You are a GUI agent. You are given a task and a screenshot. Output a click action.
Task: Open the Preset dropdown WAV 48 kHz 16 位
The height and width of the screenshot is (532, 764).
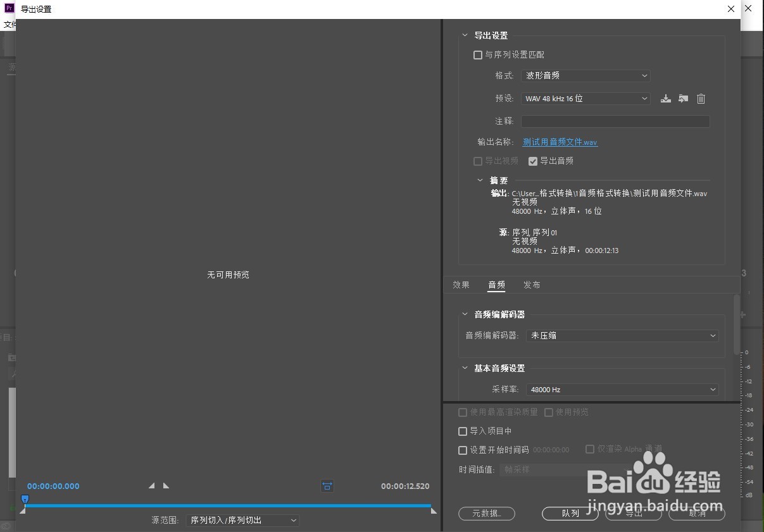[586, 99]
